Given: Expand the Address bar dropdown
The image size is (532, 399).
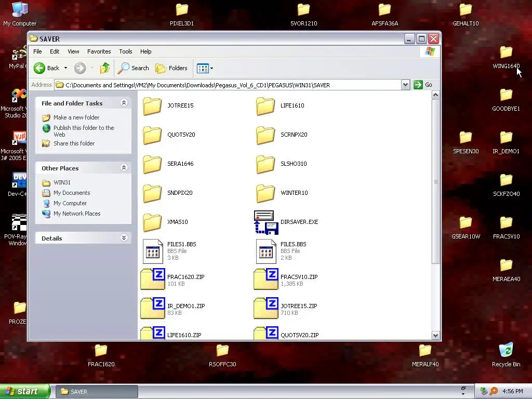Looking at the screenshot, I should [x=405, y=85].
